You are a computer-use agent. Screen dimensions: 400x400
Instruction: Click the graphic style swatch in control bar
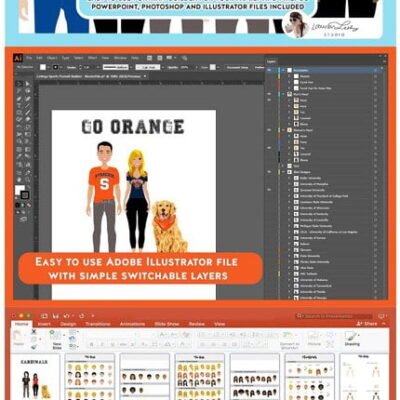click(212, 67)
